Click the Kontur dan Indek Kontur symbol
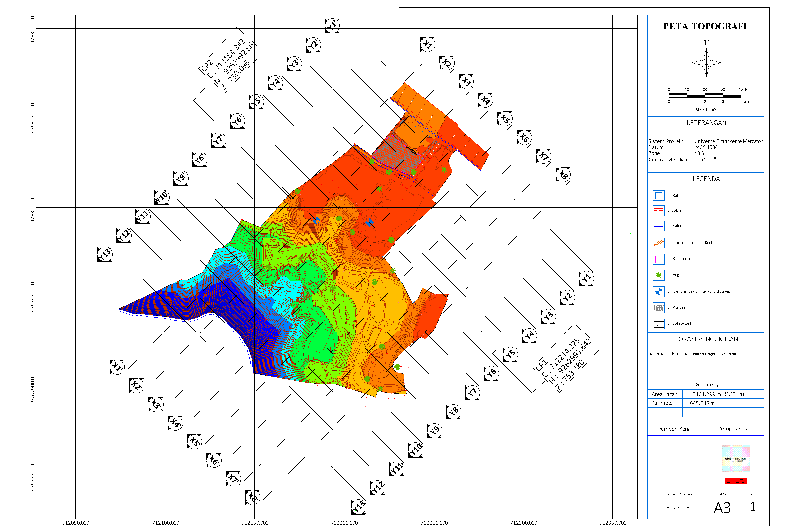This screenshot has width=798, height=532. (x=659, y=243)
